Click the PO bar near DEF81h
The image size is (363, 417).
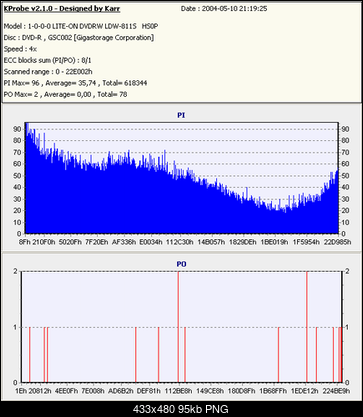[158, 355]
